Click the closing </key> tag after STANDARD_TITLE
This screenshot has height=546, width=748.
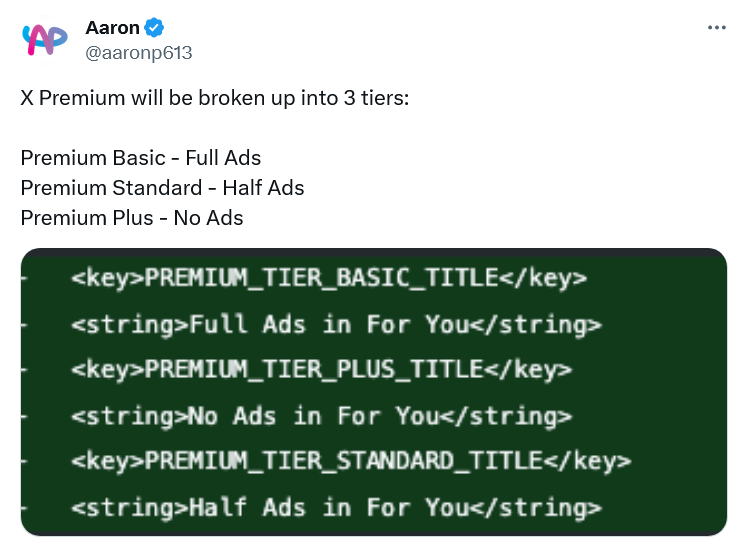[x=587, y=461]
